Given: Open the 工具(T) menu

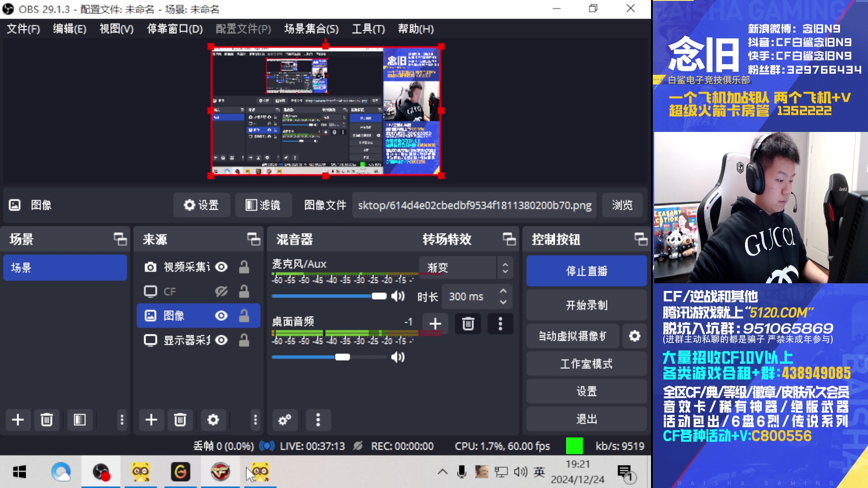Looking at the screenshot, I should [368, 29].
